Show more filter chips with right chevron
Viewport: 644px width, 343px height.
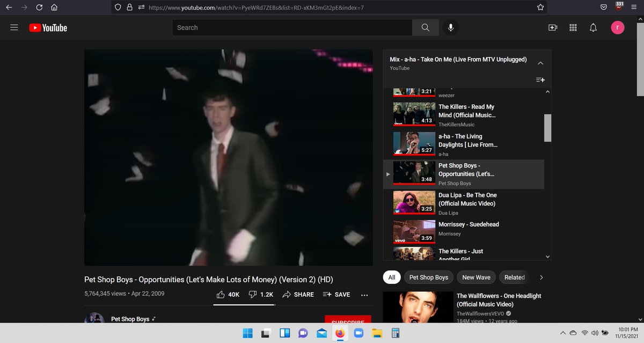coord(541,278)
